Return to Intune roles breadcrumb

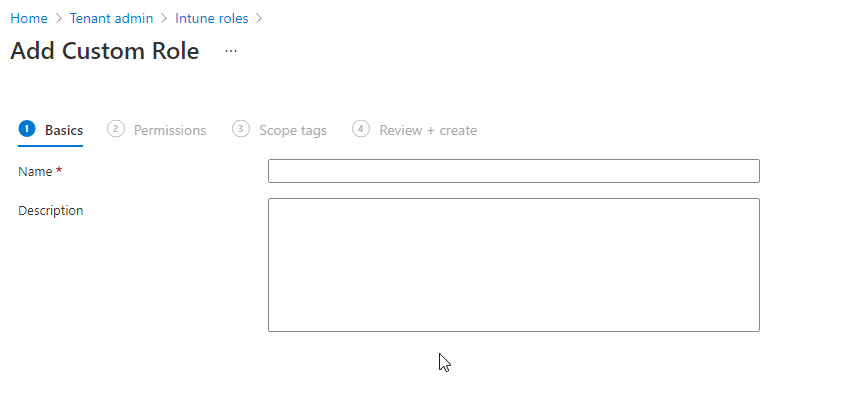point(212,19)
